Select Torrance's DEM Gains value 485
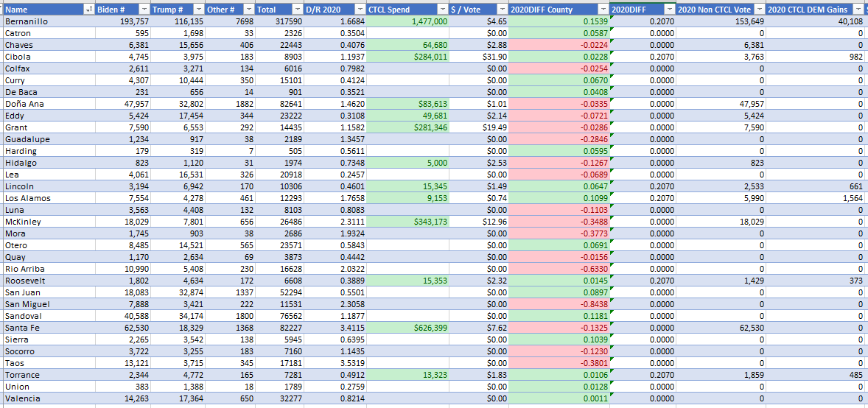This screenshot has width=868, height=408. point(817,375)
